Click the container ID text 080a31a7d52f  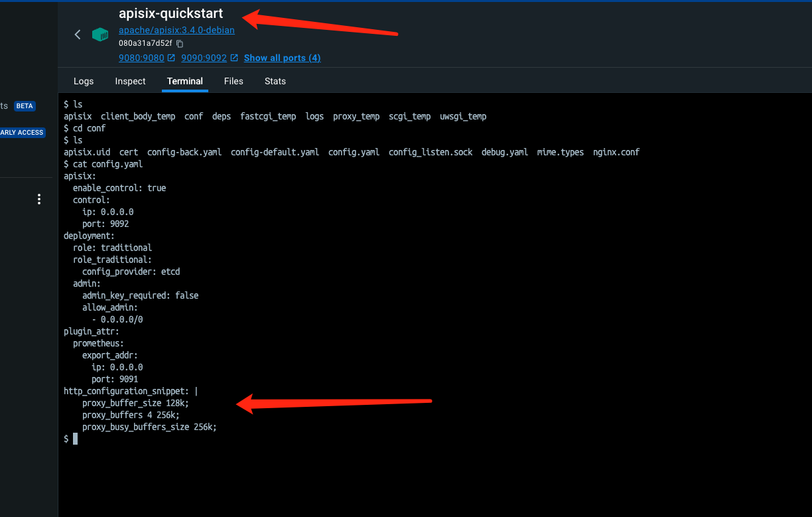point(145,44)
